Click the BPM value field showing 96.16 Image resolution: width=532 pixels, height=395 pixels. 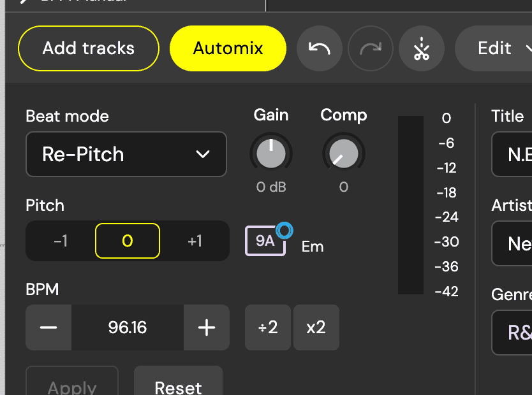(x=127, y=327)
